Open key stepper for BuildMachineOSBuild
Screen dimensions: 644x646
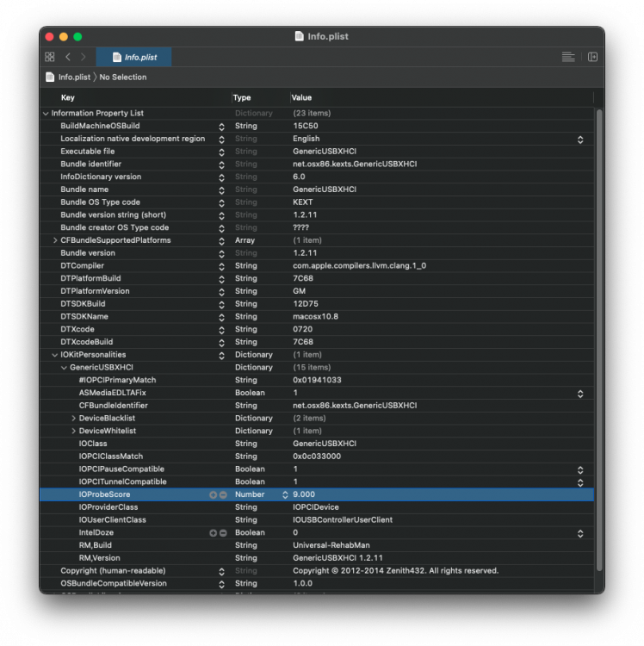click(x=221, y=127)
